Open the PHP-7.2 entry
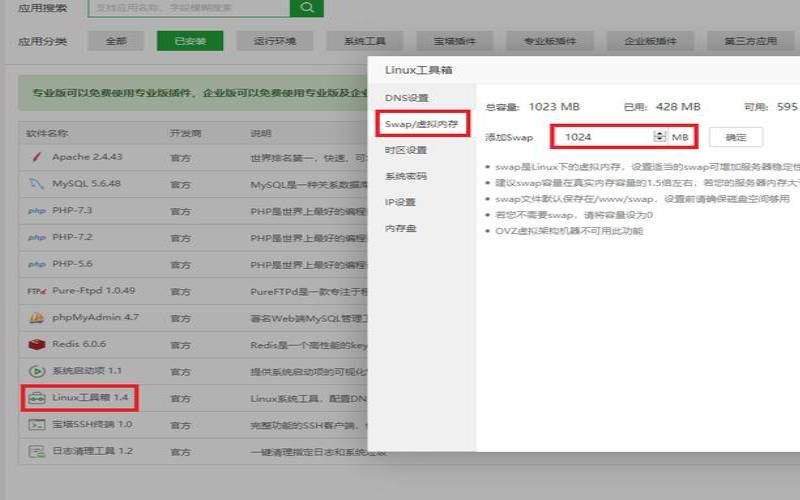Viewport: 800px width, 500px height. pyautogui.click(x=72, y=237)
